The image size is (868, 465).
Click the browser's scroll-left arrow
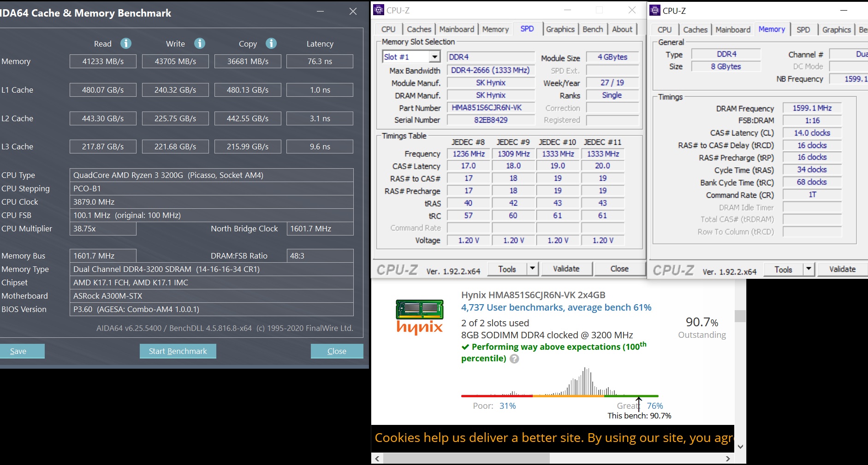(x=377, y=459)
